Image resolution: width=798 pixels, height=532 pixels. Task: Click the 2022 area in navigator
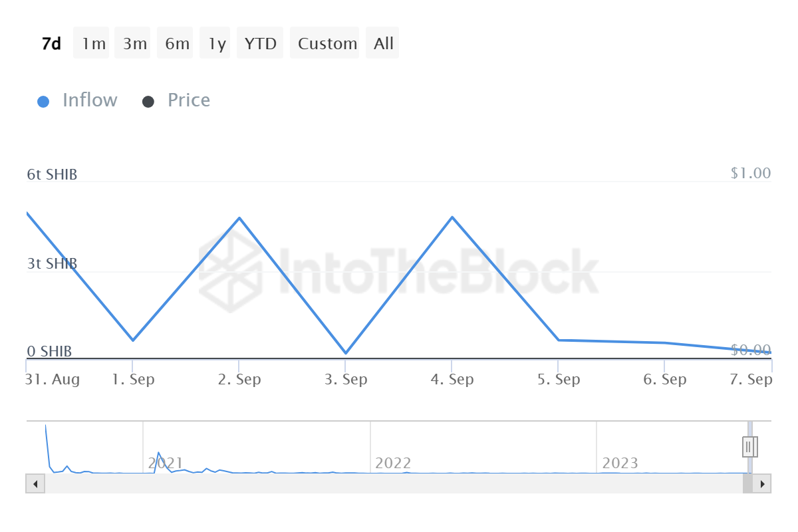click(393, 463)
